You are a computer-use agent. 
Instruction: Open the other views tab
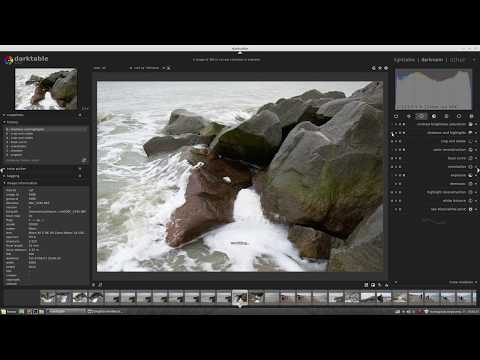[457, 60]
